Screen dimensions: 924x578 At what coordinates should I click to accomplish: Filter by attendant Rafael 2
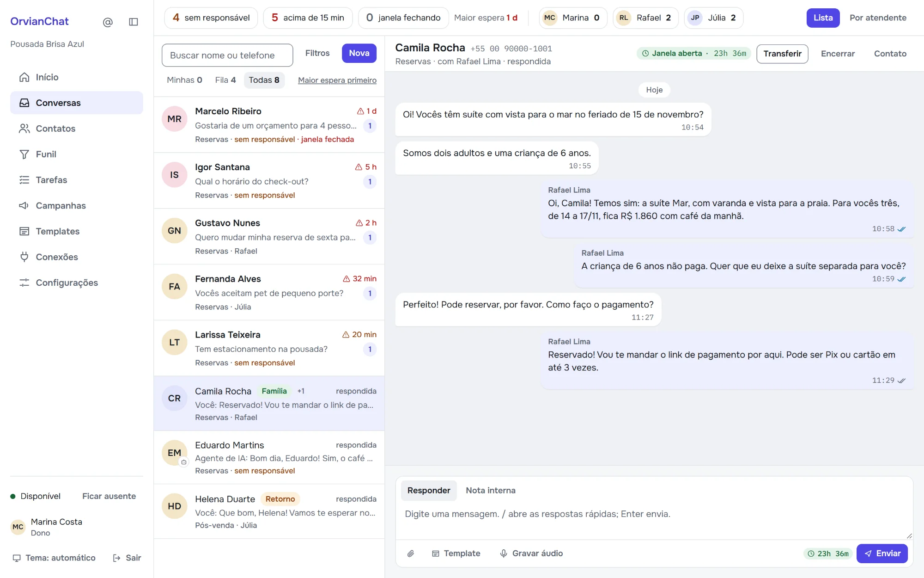pyautogui.click(x=645, y=18)
